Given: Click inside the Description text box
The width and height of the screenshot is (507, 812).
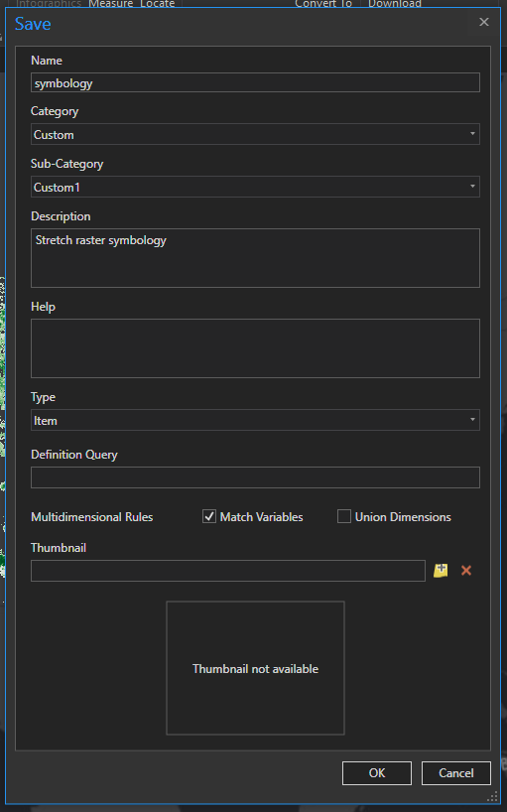Looking at the screenshot, I should (255, 258).
